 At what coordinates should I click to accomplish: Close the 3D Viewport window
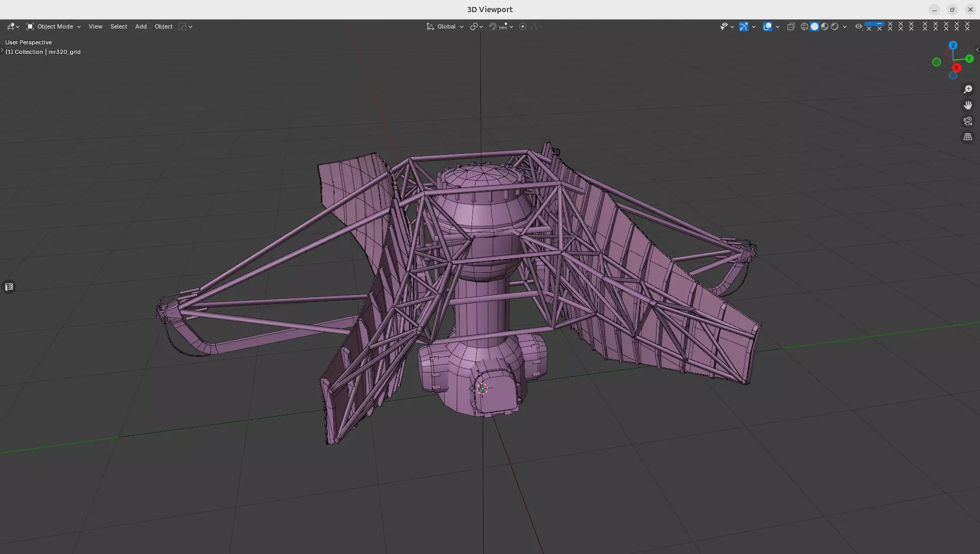pyautogui.click(x=970, y=10)
